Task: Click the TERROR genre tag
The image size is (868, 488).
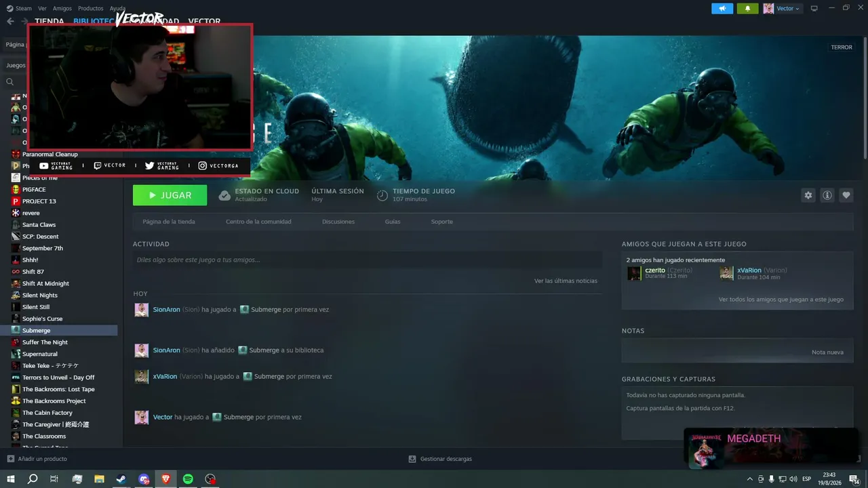Action: coord(842,47)
